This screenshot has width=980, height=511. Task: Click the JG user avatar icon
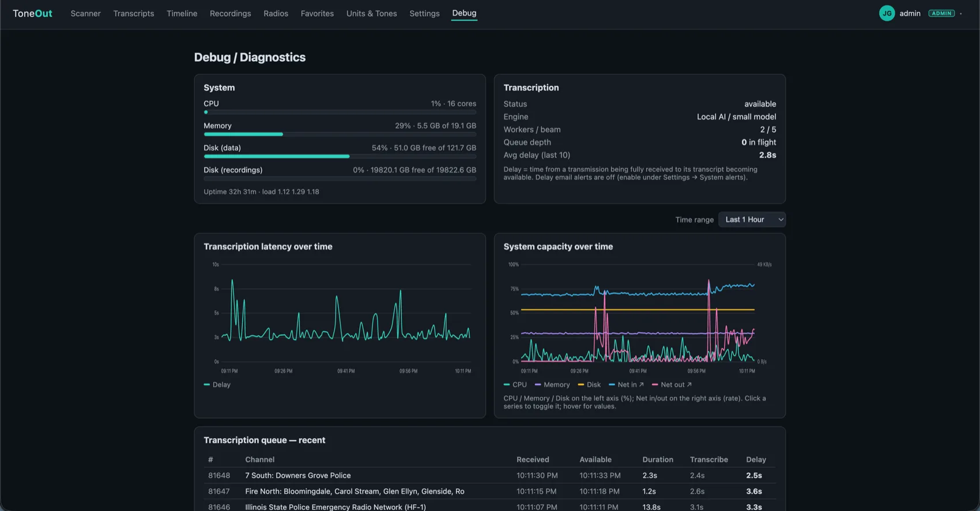click(887, 13)
